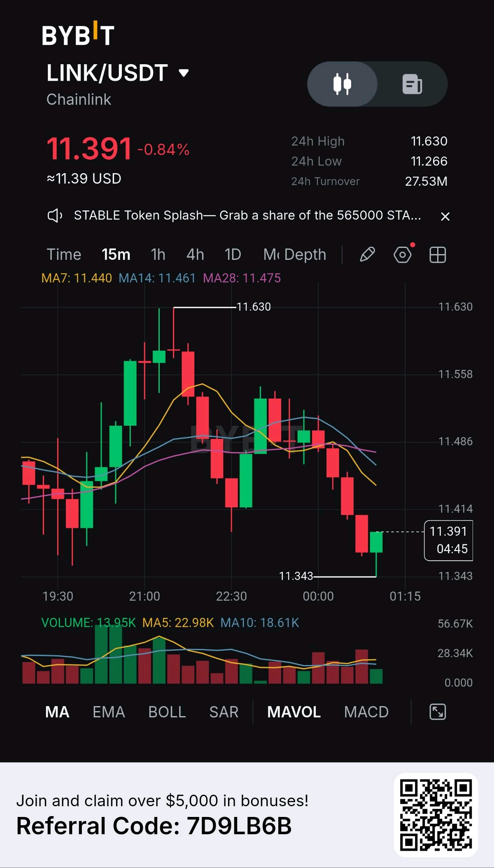Enable the BOLL indicator
The width and height of the screenshot is (494, 868).
point(167,712)
